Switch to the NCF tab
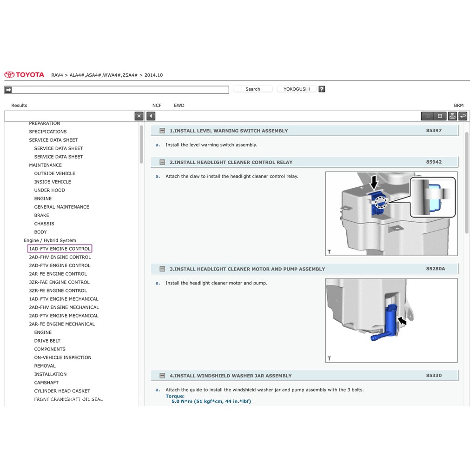The height and width of the screenshot is (476, 476). click(x=157, y=106)
